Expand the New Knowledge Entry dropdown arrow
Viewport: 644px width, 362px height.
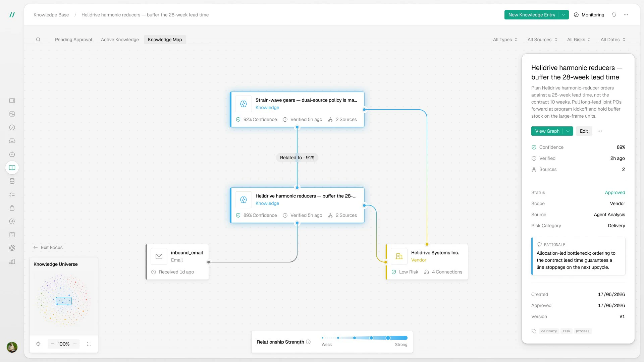point(564,15)
